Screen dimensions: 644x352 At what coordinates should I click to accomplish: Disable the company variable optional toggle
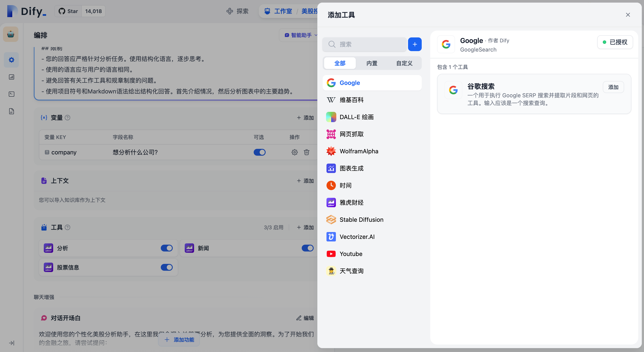[x=259, y=152]
